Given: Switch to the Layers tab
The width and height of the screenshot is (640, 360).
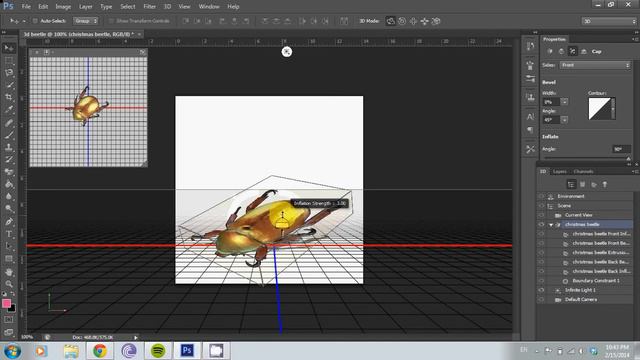Looking at the screenshot, I should [x=560, y=171].
